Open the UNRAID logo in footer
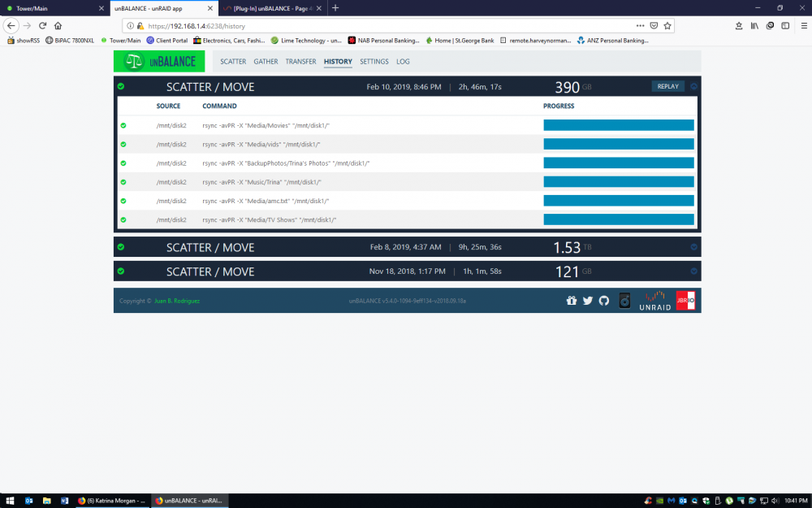Image resolution: width=812 pixels, height=508 pixels. click(x=655, y=301)
